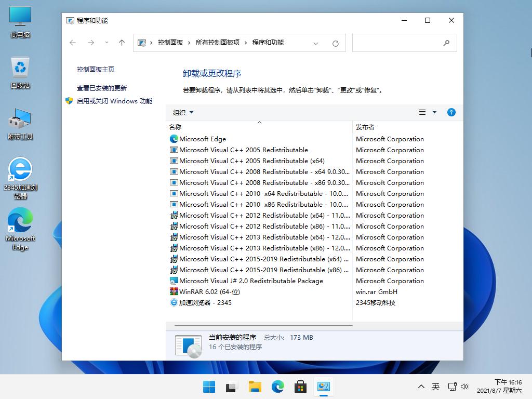Open the recent locations dropdown arrow
532x399 pixels.
click(107, 43)
